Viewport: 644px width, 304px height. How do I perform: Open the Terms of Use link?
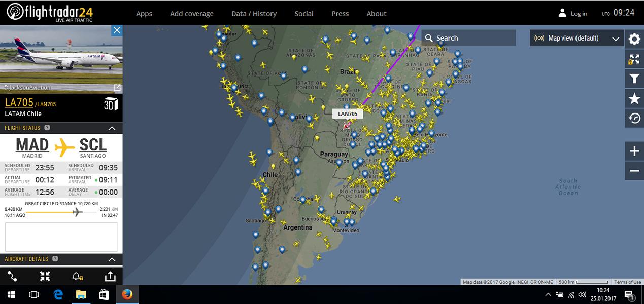(x=628, y=282)
